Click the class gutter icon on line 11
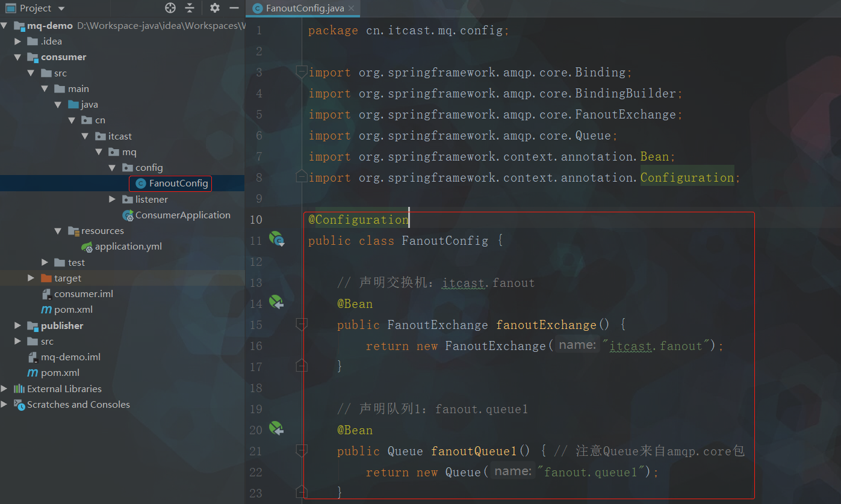The width and height of the screenshot is (841, 504). [276, 240]
